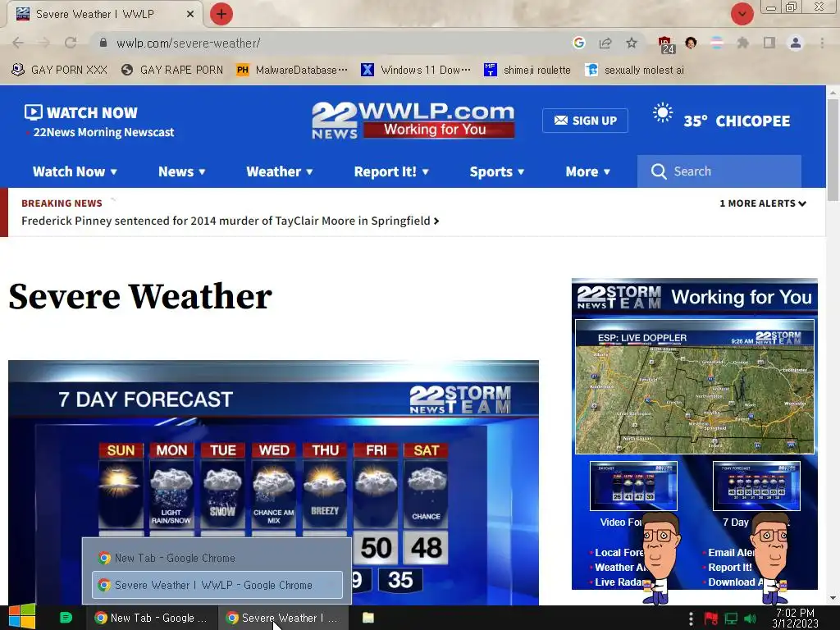The image size is (840, 630).
Task: Click the address bar URL
Action: (x=189, y=43)
